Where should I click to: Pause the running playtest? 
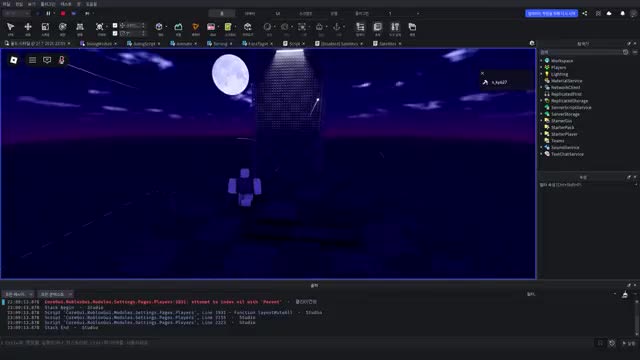48,13
